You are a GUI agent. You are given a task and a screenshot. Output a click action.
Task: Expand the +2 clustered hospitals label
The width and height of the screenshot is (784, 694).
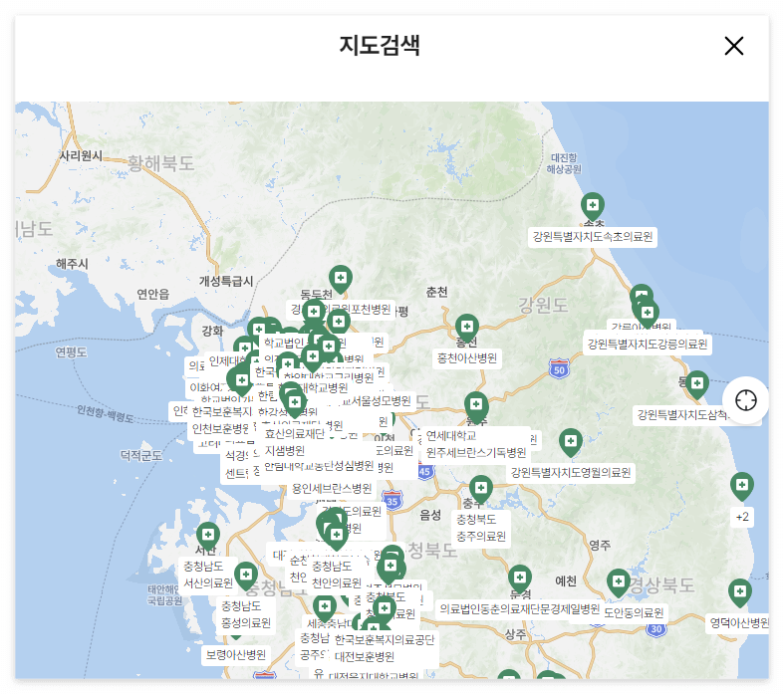742,517
